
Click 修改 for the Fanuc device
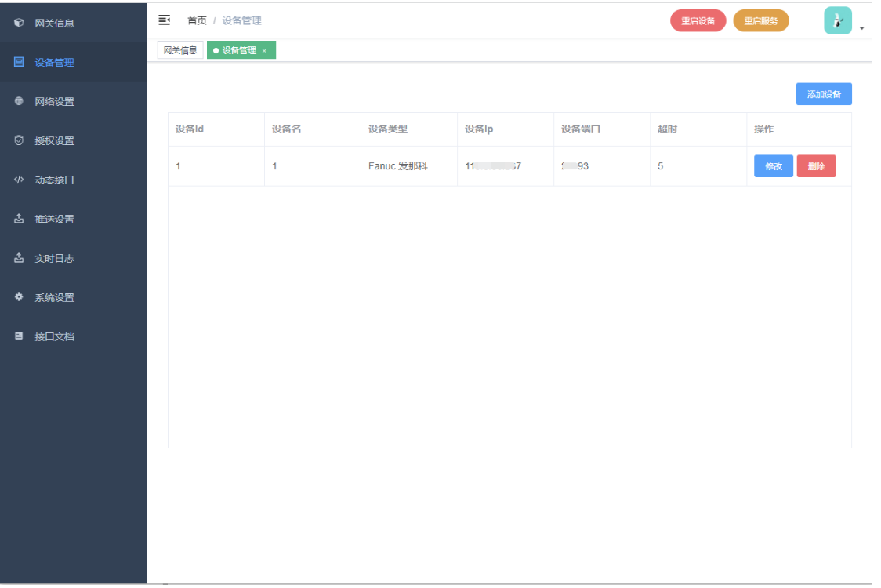pyautogui.click(x=773, y=166)
